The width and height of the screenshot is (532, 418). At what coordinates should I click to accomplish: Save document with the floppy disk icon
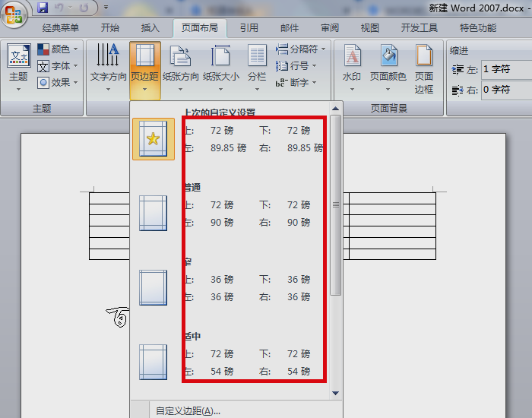tap(43, 8)
